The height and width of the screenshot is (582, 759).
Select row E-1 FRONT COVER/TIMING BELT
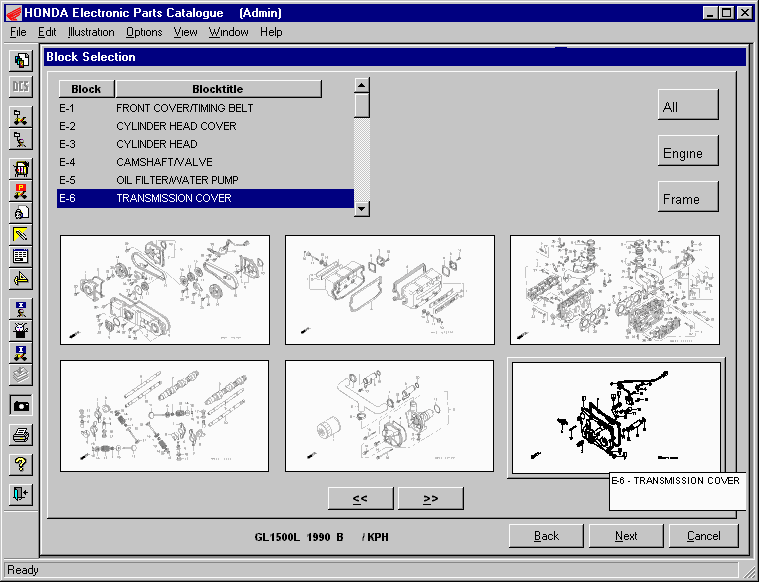pyautogui.click(x=205, y=108)
